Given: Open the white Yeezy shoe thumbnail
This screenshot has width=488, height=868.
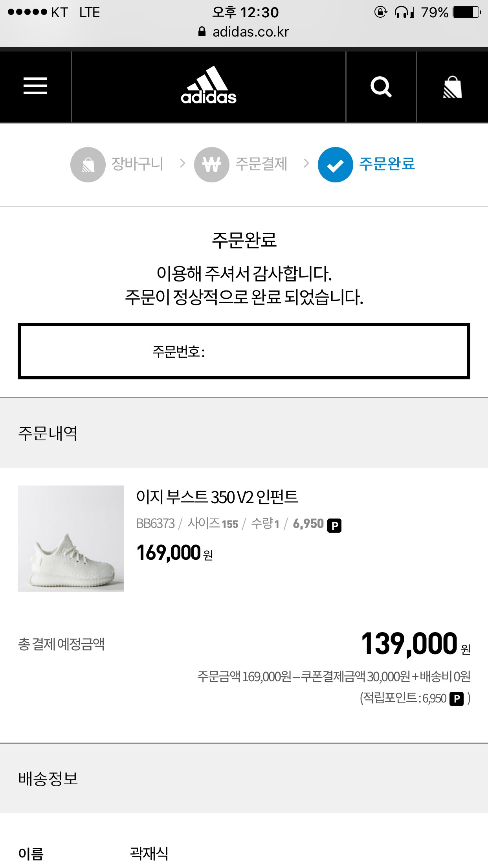Looking at the screenshot, I should (71, 538).
